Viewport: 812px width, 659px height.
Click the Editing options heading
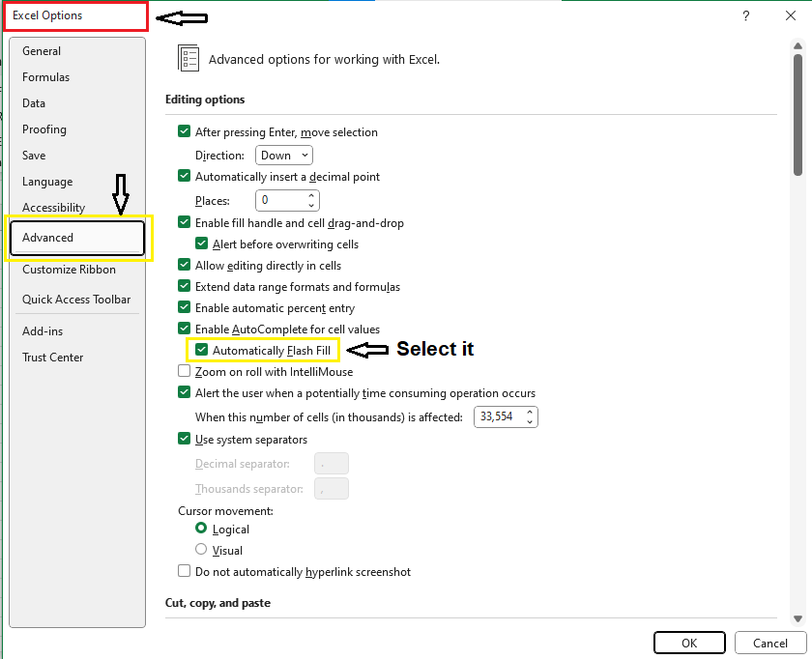[205, 100]
